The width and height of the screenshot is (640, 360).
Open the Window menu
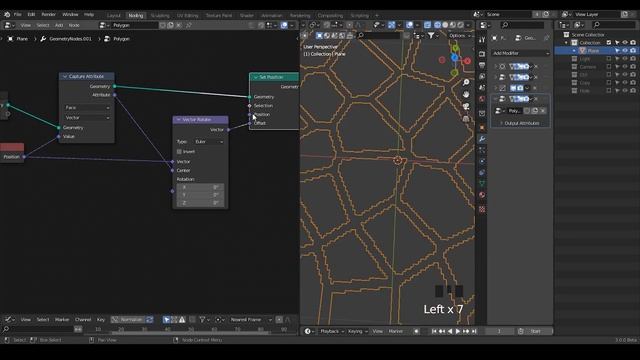coord(70,14)
